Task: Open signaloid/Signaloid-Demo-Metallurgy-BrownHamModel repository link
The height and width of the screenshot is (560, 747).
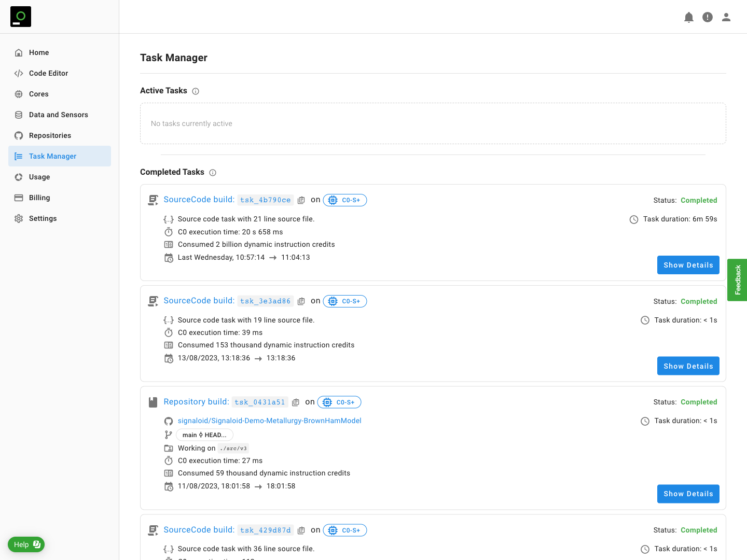Action: 269,421
